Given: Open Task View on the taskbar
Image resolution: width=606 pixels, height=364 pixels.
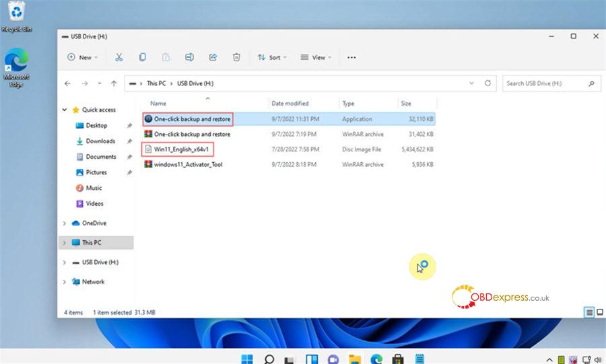Looking at the screenshot, I should coord(290,359).
